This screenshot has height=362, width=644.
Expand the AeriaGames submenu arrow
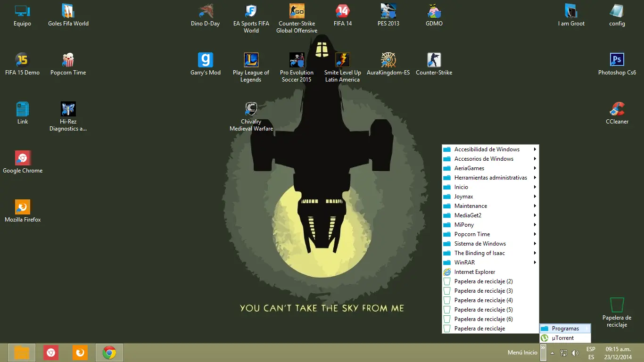535,168
